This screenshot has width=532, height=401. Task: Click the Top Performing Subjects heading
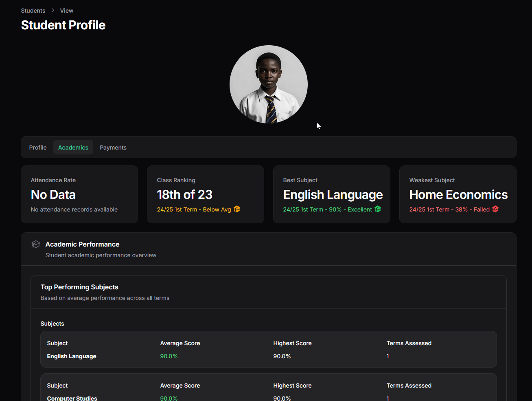point(79,287)
